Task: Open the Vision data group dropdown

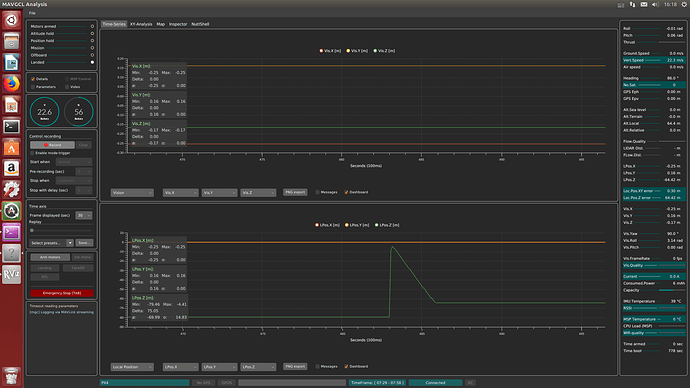Action: pos(132,193)
